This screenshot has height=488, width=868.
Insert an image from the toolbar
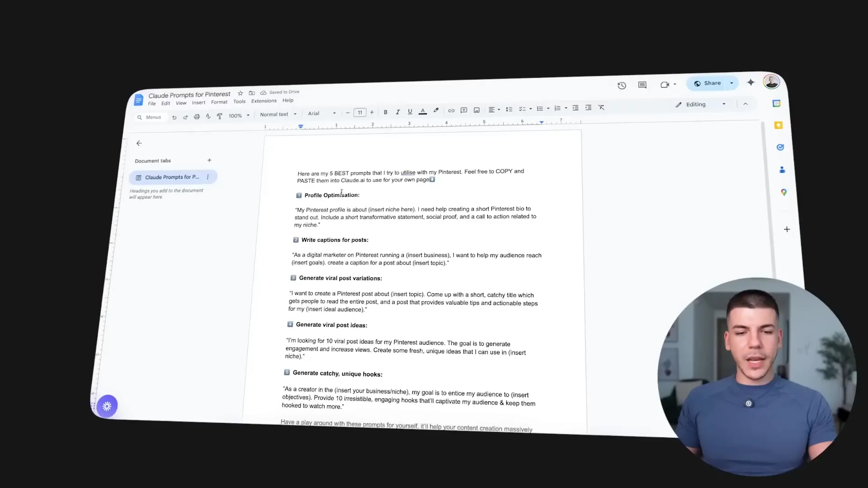click(x=476, y=110)
